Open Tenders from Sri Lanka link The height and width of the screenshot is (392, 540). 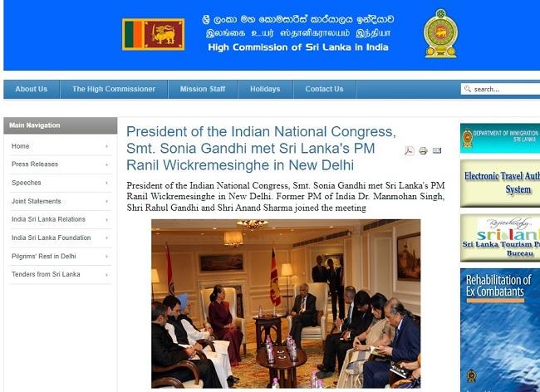(x=46, y=274)
